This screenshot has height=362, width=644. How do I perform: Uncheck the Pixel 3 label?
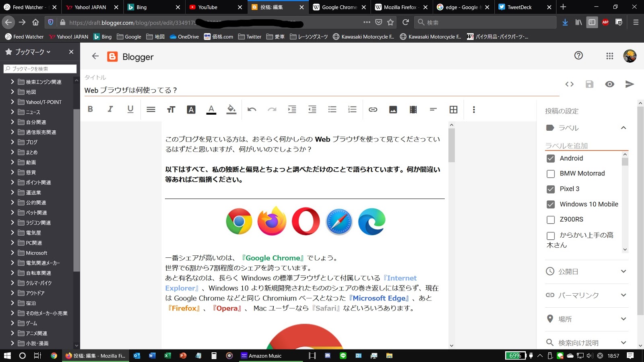coord(551,189)
